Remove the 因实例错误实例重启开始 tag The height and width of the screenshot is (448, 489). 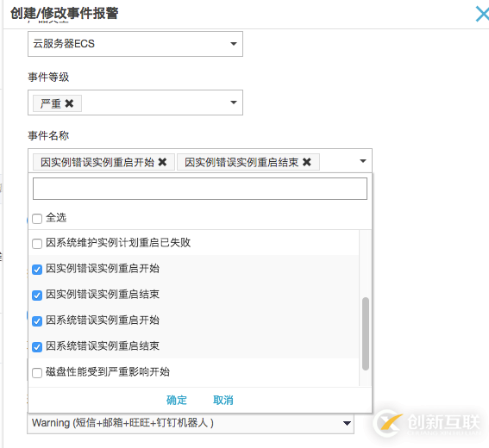(x=162, y=162)
